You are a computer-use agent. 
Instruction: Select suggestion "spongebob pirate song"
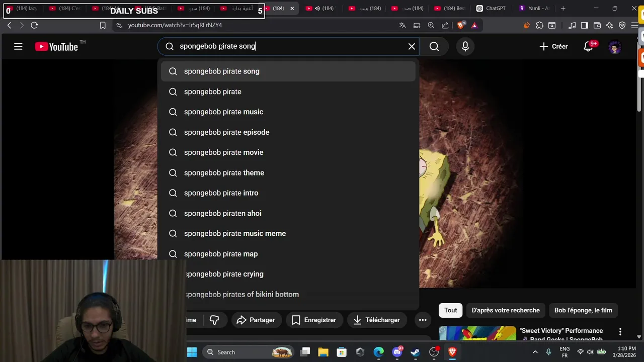[288, 71]
